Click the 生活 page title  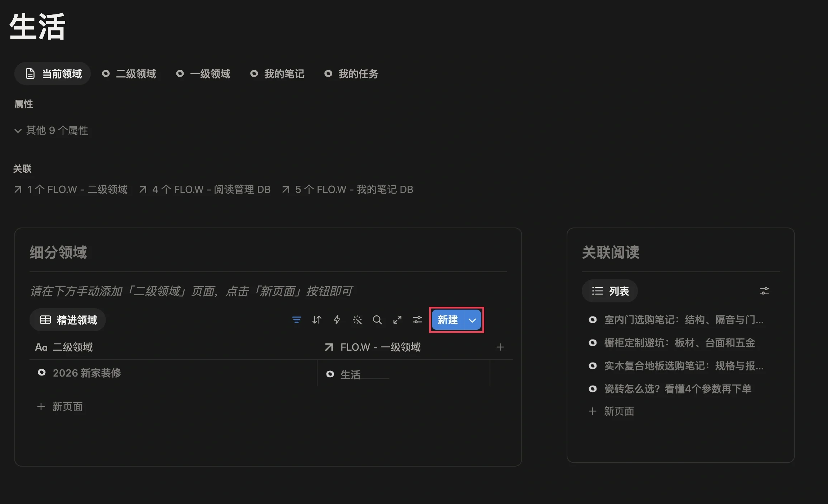[37, 27]
